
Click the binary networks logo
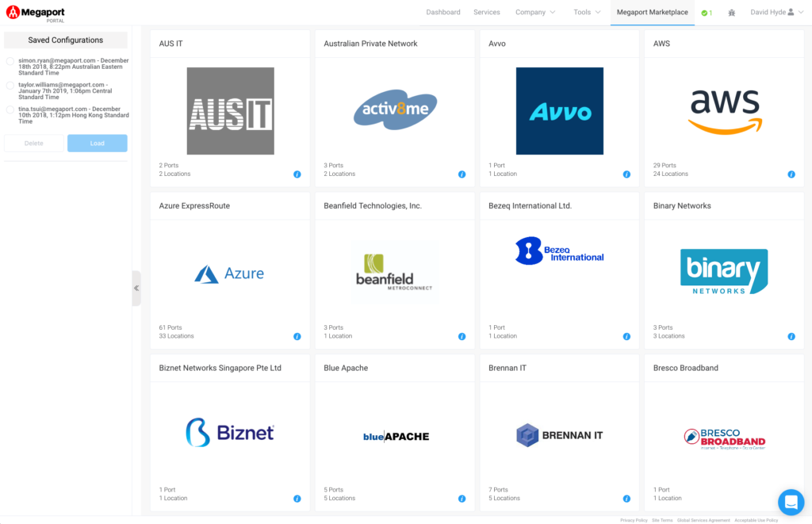(x=724, y=271)
